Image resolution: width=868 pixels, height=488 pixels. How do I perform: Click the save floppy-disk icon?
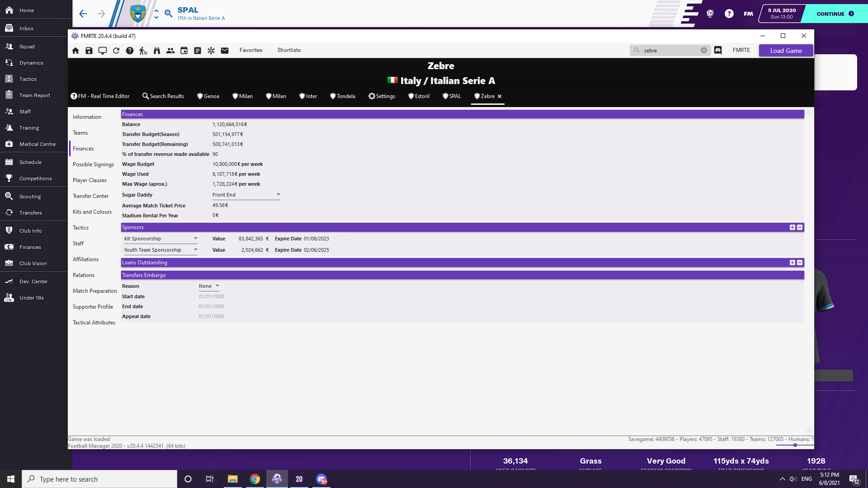coord(89,51)
